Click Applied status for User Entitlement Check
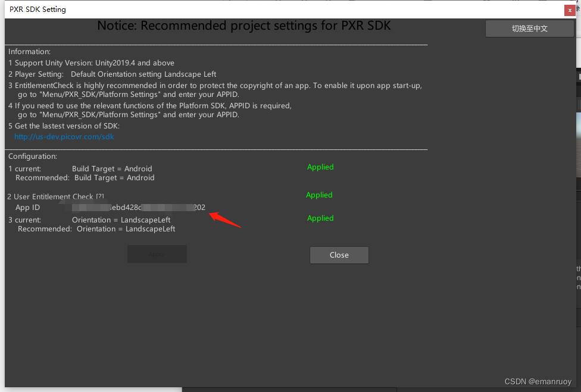The width and height of the screenshot is (581, 392). click(319, 195)
